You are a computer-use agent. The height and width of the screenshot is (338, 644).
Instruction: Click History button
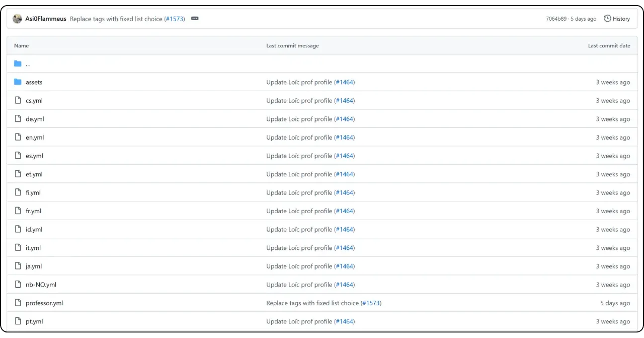[617, 19]
